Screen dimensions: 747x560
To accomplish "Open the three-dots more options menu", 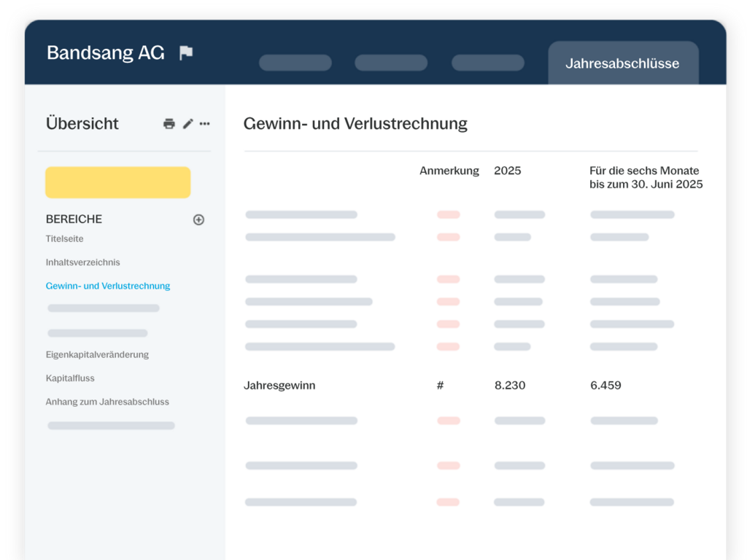I will 205,124.
